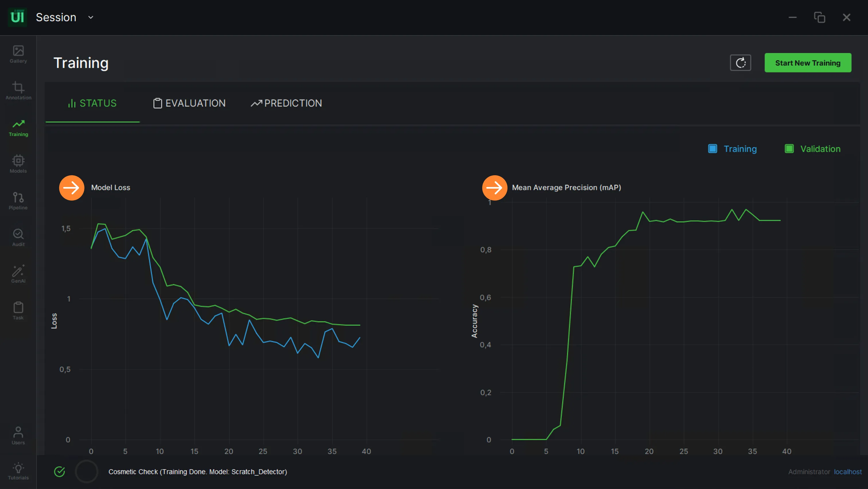Switch to the PREDICTION tab

coord(286,103)
